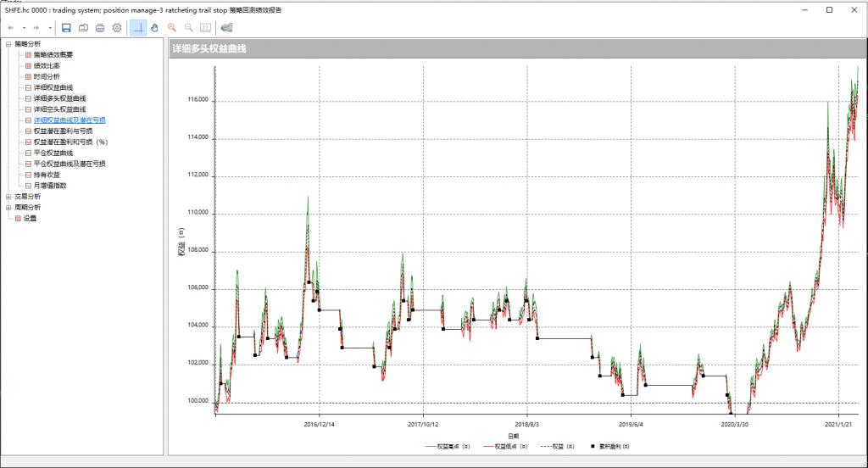Select 月增值指数 in the tree

point(50,186)
